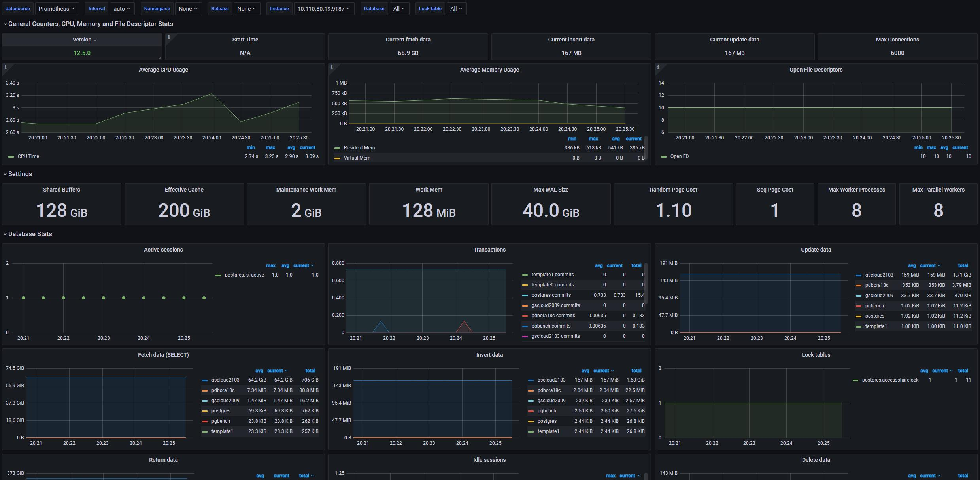Click the Open File Descriptors info icon
This screenshot has width=980, height=480.
pos(658,67)
